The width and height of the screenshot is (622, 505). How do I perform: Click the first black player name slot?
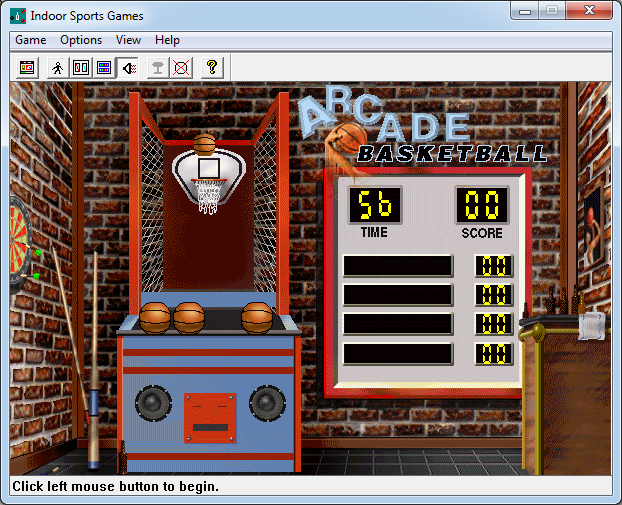coord(398,265)
